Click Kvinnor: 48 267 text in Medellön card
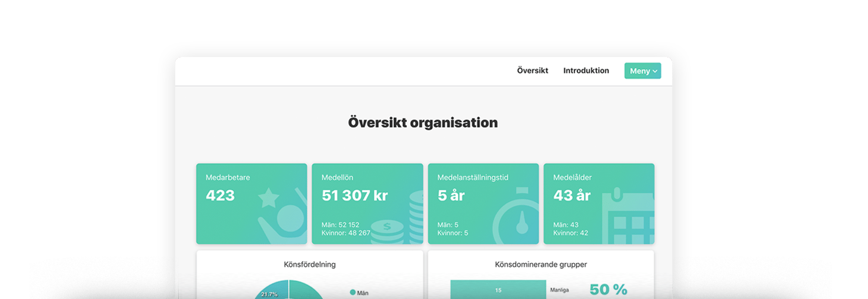 tap(346, 233)
